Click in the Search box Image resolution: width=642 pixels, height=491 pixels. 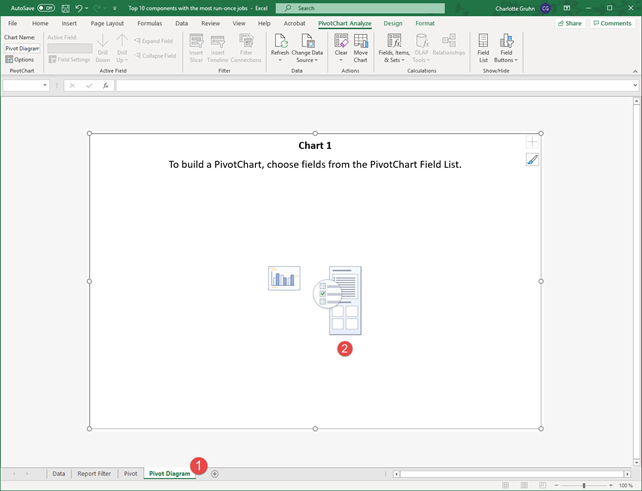tap(360, 8)
